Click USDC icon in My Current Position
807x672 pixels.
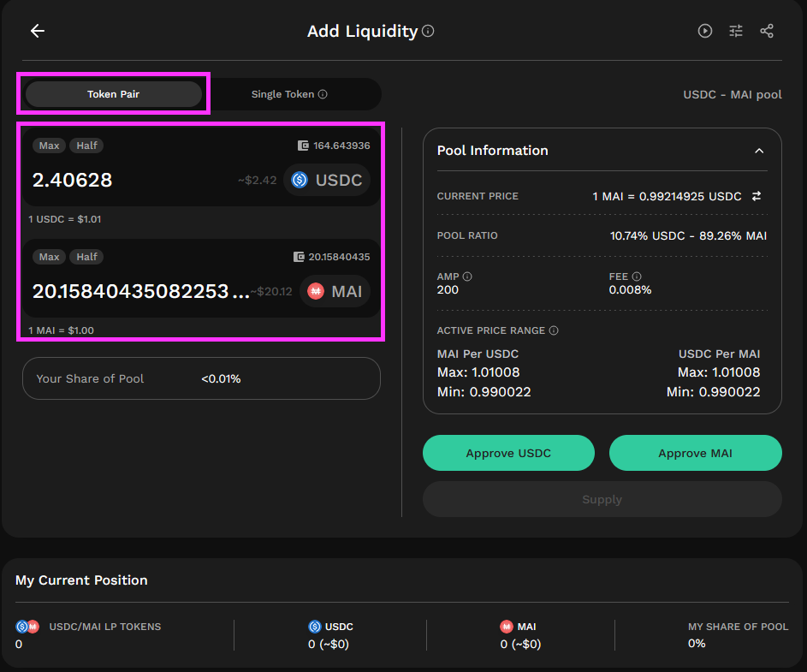click(x=314, y=627)
